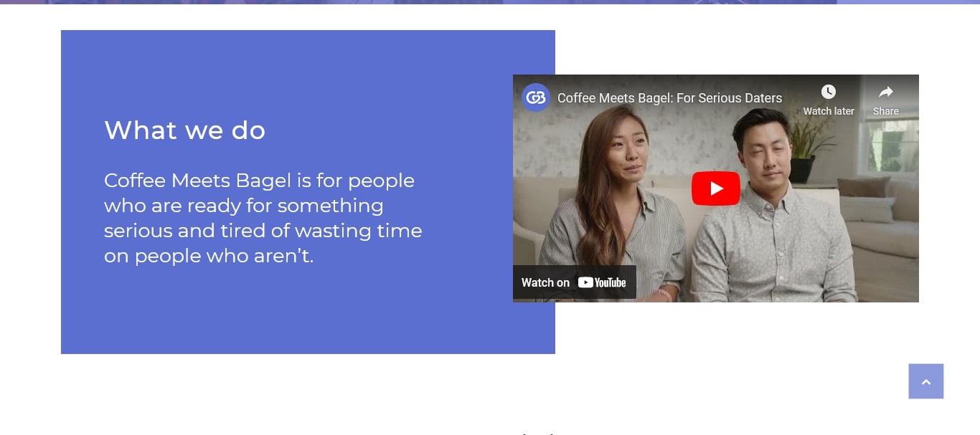
Task: Select the 'Watch later' text label
Action: click(x=829, y=111)
